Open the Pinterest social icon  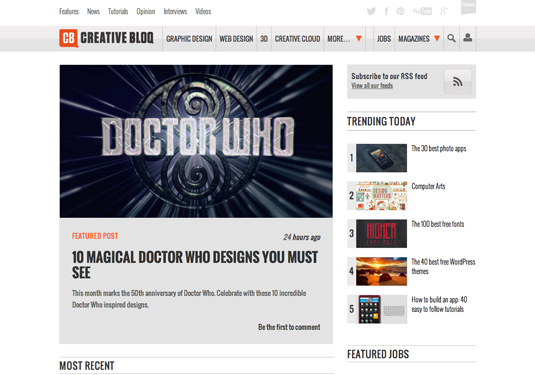(x=401, y=11)
